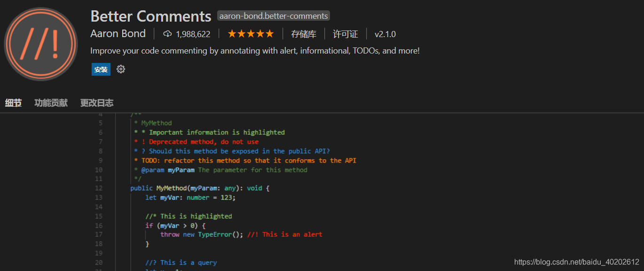Click the download count cloud icon
This screenshot has width=644, height=271.
click(167, 34)
